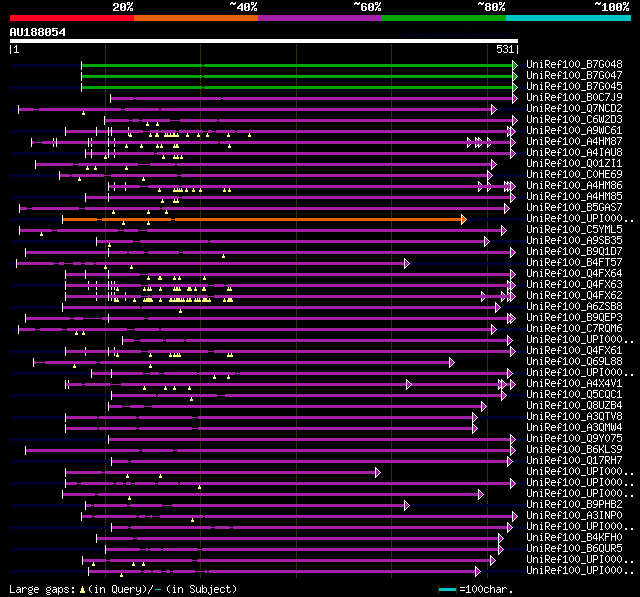Select hit UniRef100_B9QEP3

pos(574,318)
